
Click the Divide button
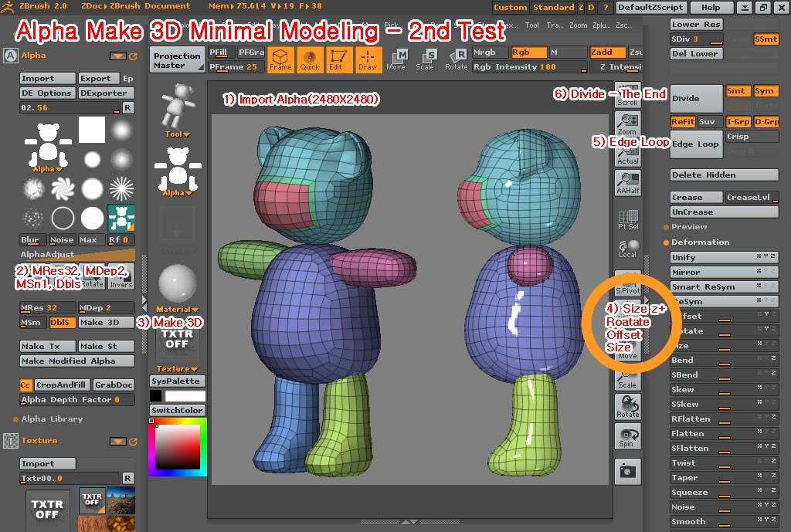[x=697, y=98]
